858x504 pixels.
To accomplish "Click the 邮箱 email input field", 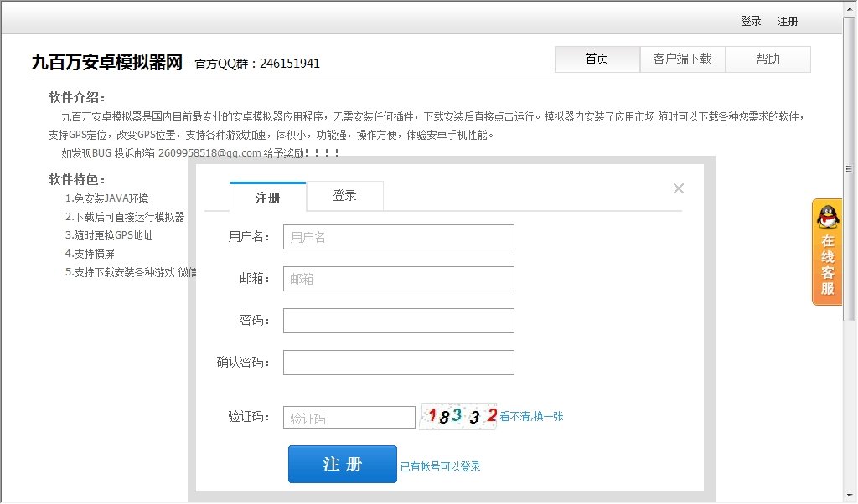I will click(x=398, y=279).
